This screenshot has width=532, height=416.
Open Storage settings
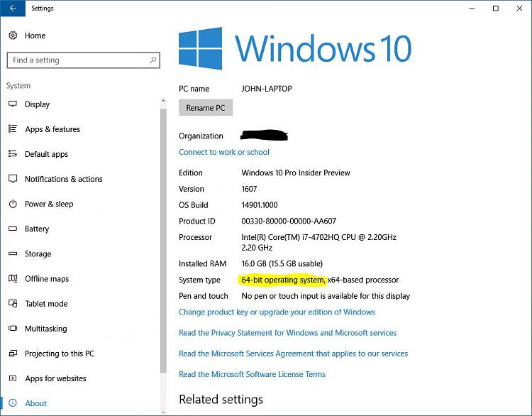[x=38, y=253]
